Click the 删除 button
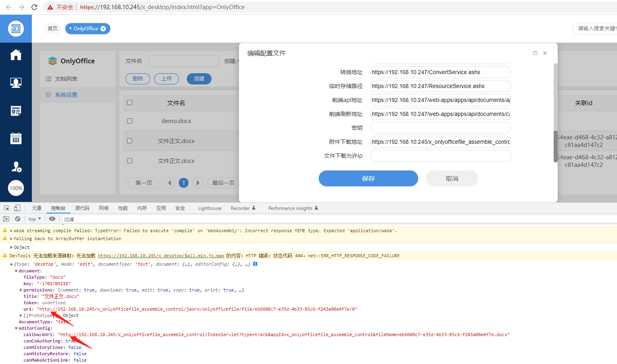This screenshot has width=617, height=364. click(138, 79)
